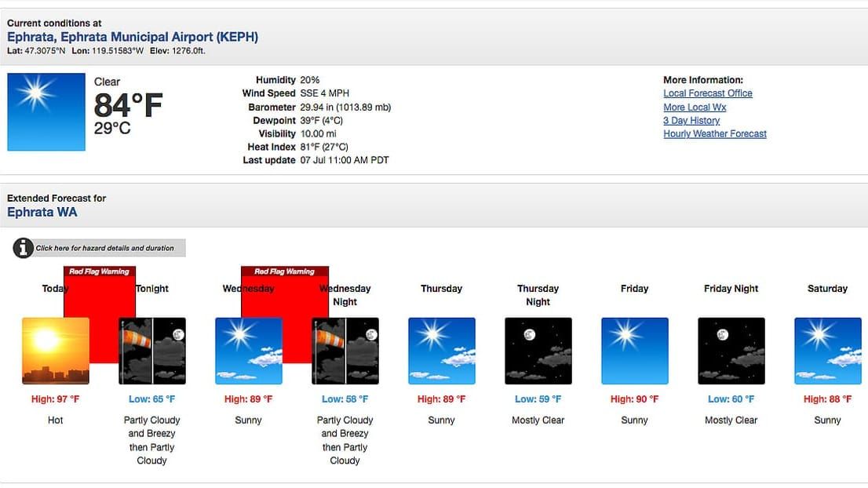
Task: Click the Friday Night day label
Action: pyautogui.click(x=731, y=289)
